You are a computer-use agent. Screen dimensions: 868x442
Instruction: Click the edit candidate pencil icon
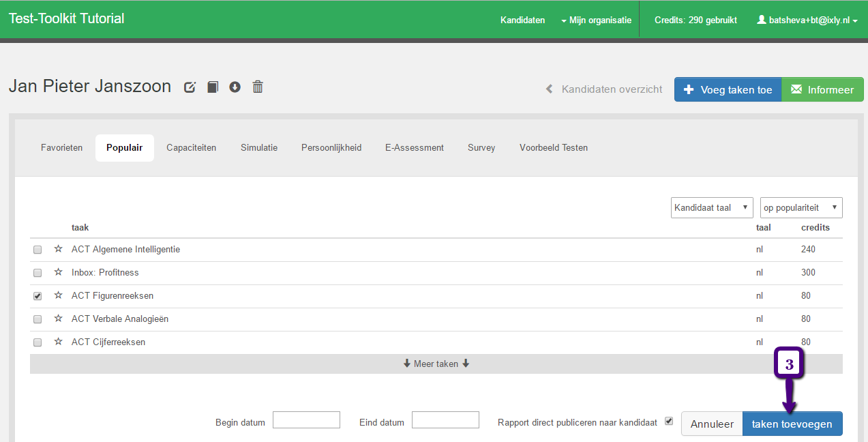[190, 87]
